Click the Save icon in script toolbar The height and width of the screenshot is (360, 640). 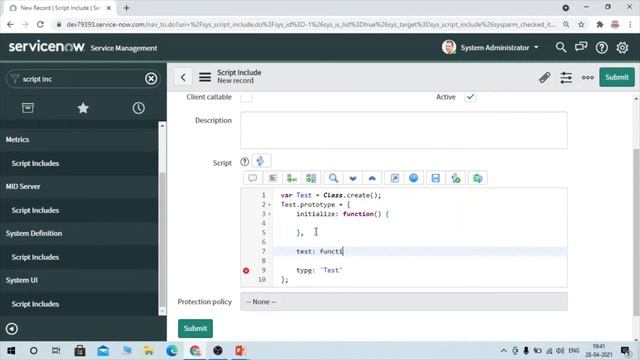pyautogui.click(x=436, y=178)
